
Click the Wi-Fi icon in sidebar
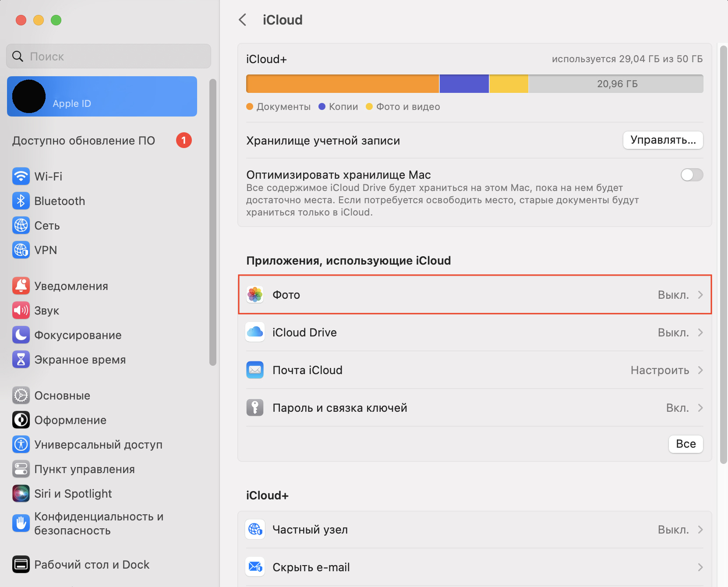tap(21, 177)
